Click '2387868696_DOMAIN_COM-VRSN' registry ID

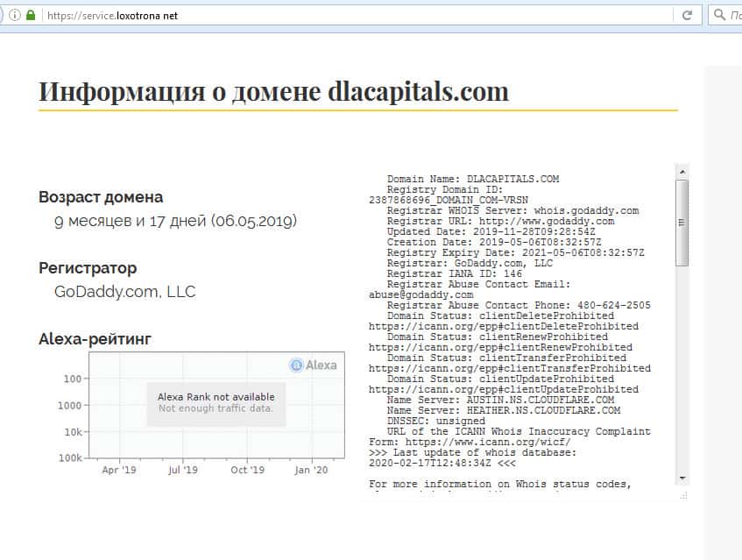tap(449, 200)
